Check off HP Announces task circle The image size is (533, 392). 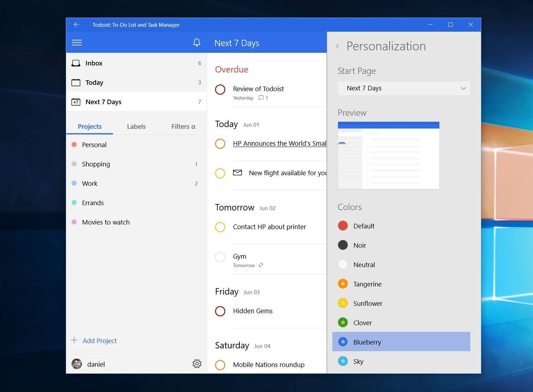pyautogui.click(x=220, y=144)
